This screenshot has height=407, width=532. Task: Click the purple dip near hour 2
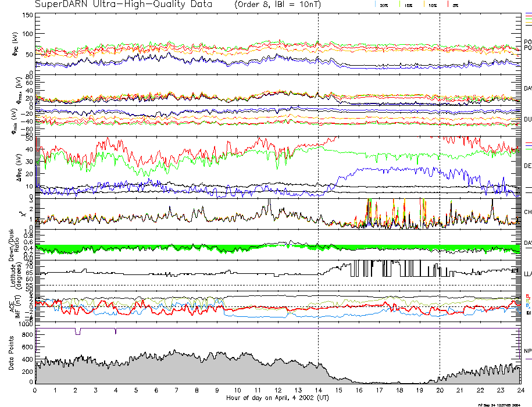click(x=78, y=331)
